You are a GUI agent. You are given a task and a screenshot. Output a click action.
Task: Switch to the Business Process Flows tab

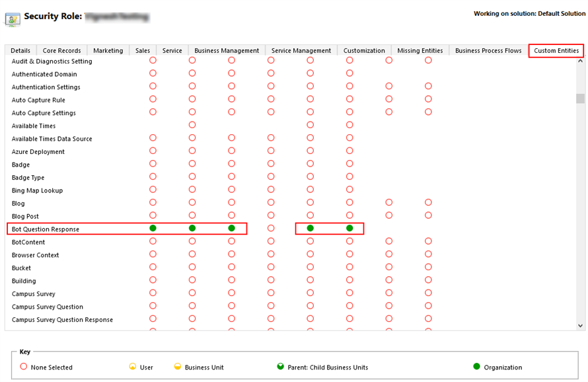pos(488,50)
